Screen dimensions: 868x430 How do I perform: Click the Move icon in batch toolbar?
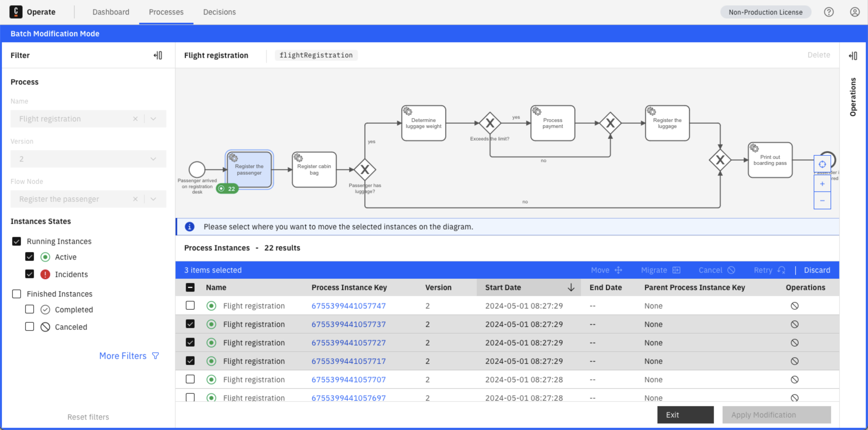(618, 270)
